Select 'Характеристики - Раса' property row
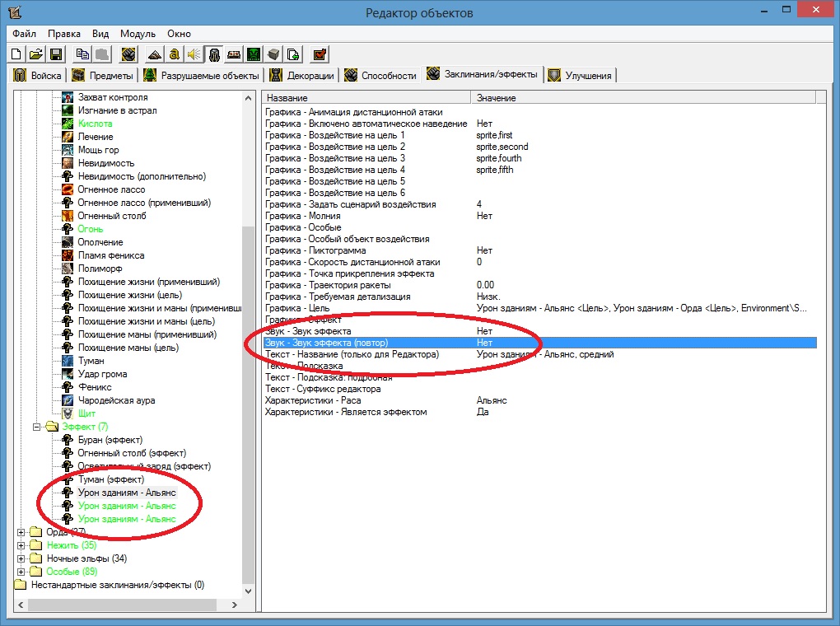840x626 pixels. (540, 400)
